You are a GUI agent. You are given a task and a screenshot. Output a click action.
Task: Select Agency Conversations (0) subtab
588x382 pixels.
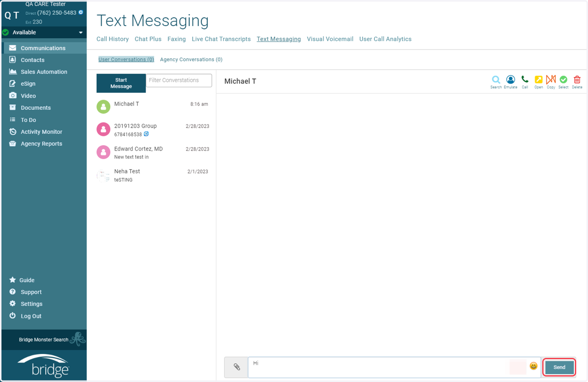(191, 59)
